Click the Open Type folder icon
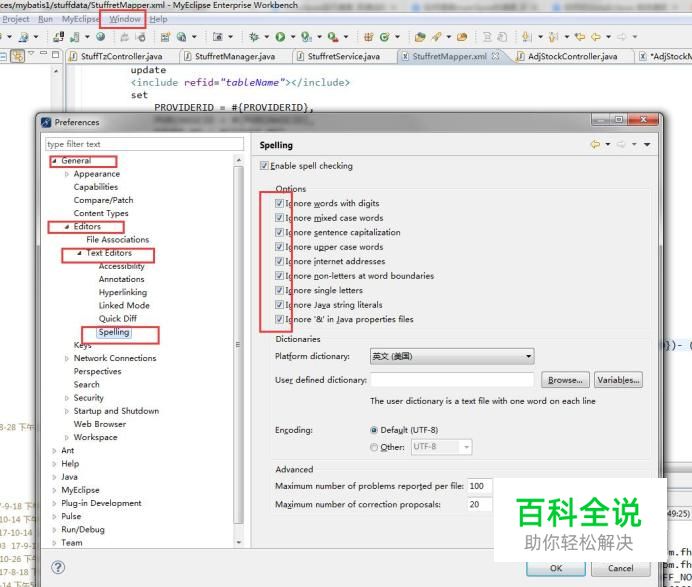The height and width of the screenshot is (587, 692). (420, 37)
